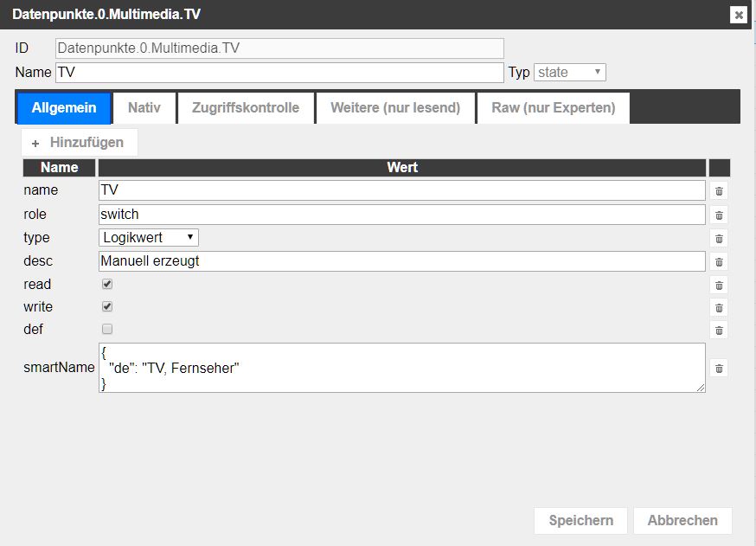
Task: Delete the desc row with trash icon
Action: [719, 262]
